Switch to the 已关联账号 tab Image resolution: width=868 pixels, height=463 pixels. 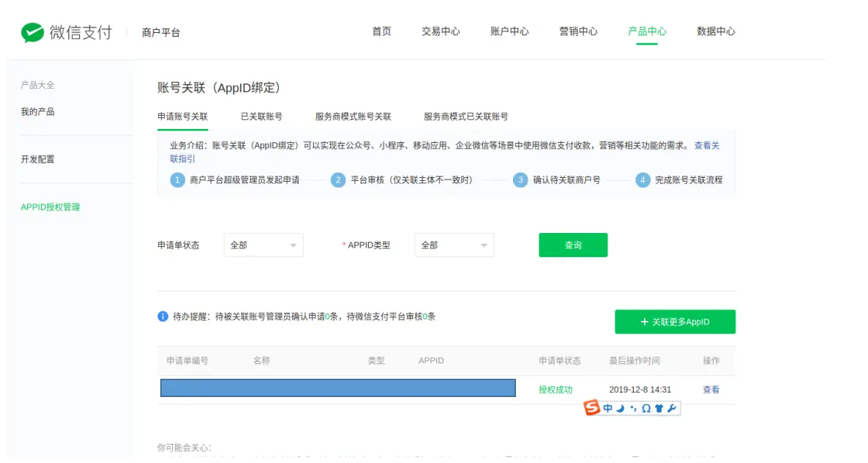tap(261, 116)
